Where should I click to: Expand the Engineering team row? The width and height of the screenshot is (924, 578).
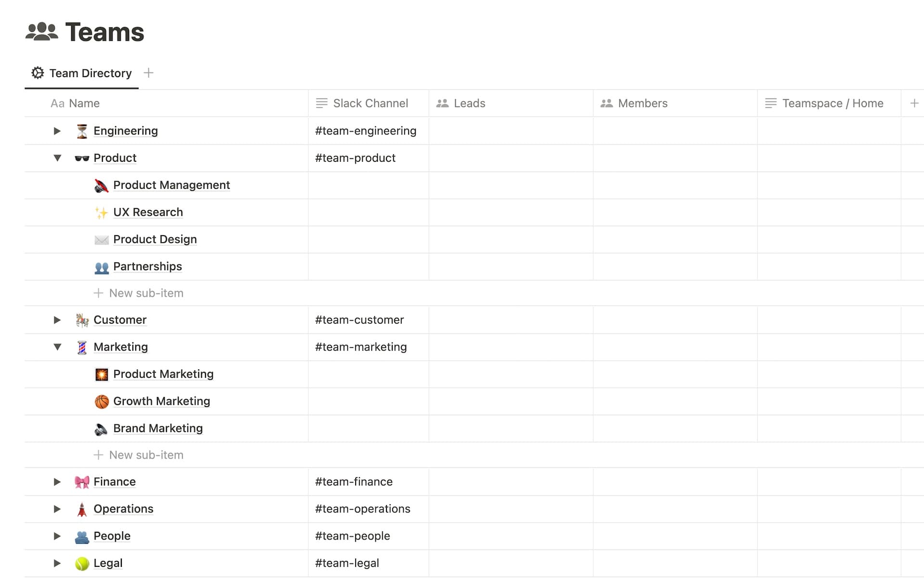tap(57, 131)
